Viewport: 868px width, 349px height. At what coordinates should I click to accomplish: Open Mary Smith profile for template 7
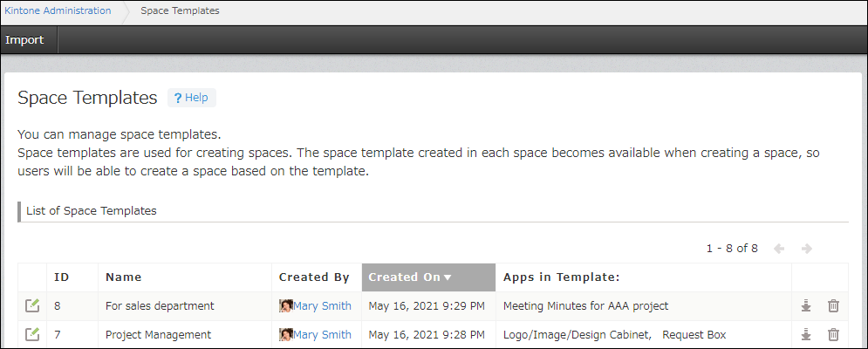[323, 334]
